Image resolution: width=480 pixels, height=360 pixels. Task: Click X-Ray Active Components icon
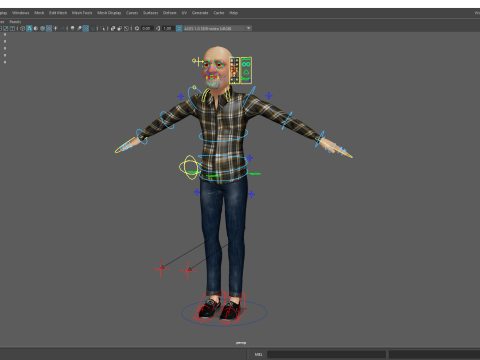[x=120, y=28]
